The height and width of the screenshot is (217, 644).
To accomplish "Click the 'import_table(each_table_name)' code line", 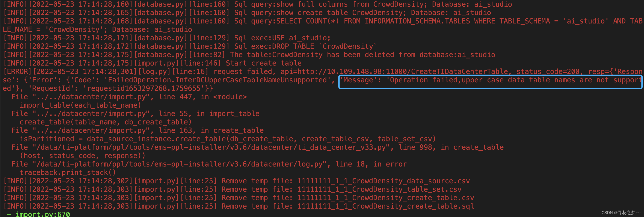I will click(80, 105).
